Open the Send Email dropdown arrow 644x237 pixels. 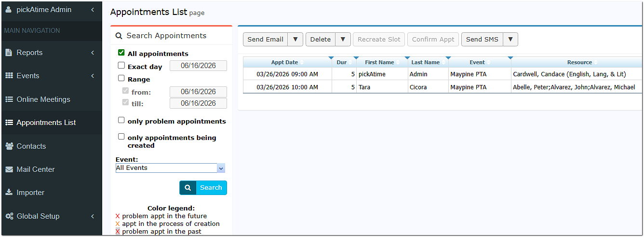[x=295, y=40]
